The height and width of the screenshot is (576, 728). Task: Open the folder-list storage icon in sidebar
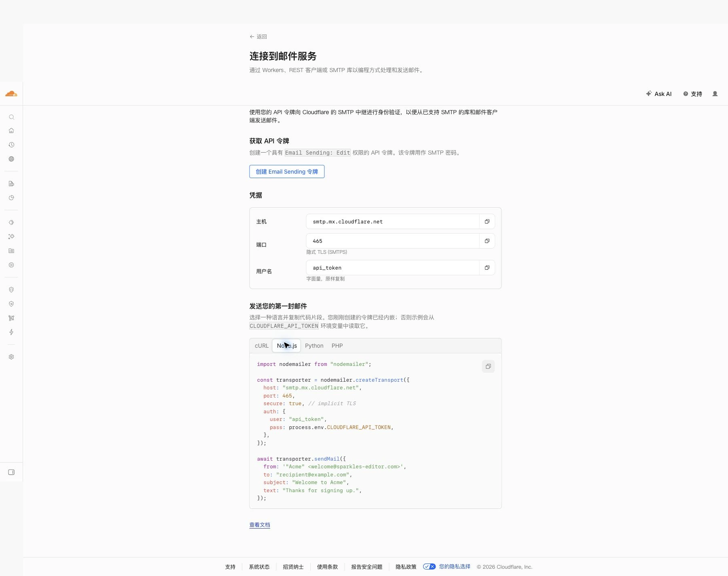(x=11, y=251)
